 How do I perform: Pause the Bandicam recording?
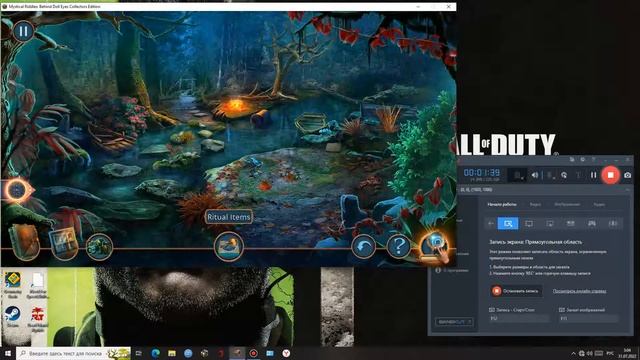[593, 175]
